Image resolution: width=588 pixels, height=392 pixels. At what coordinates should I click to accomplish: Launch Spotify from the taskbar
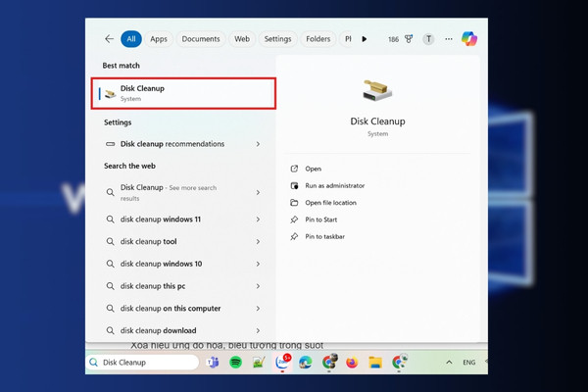(x=235, y=363)
